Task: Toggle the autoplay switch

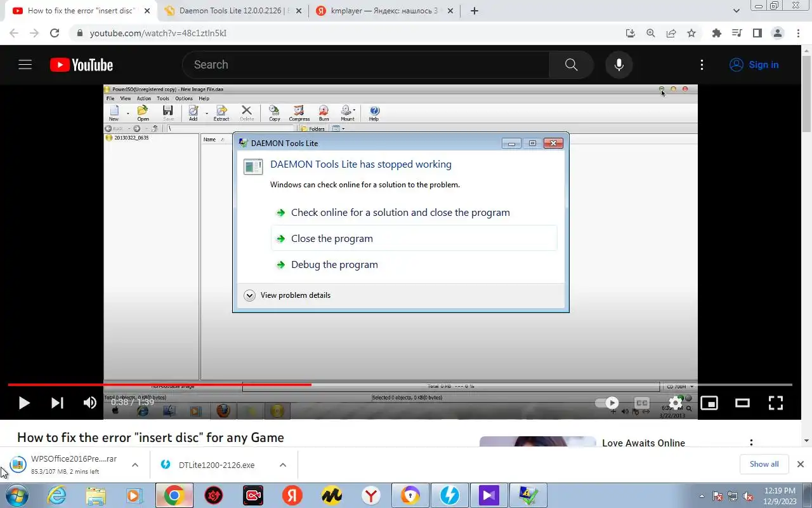Action: click(606, 403)
